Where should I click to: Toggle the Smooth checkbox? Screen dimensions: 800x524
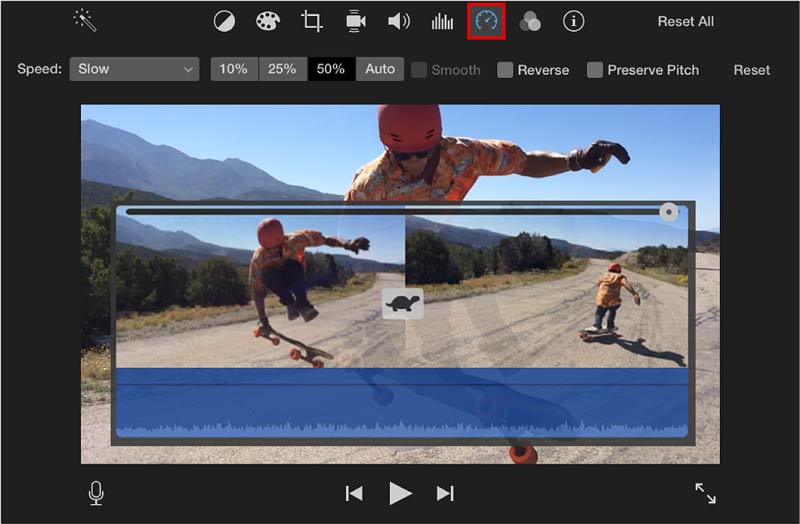[419, 70]
